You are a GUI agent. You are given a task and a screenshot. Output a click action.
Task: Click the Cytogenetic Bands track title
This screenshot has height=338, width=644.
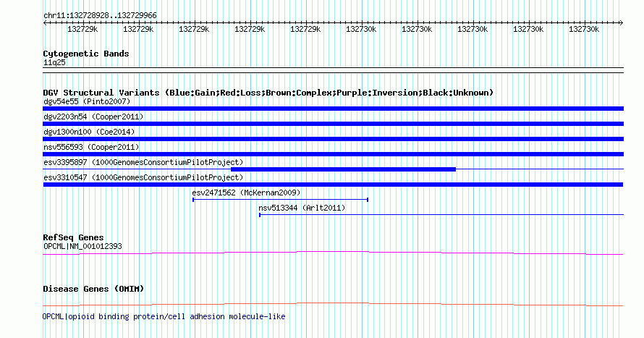pyautogui.click(x=86, y=54)
